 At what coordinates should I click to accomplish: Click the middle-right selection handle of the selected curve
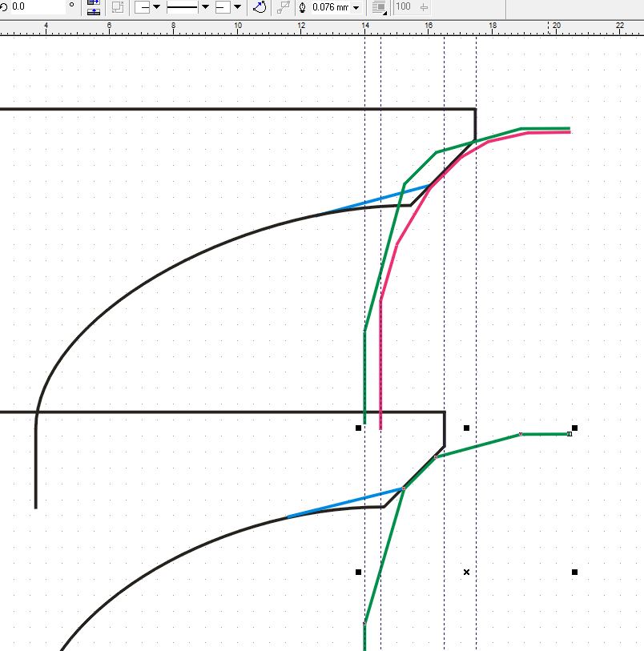click(574, 572)
